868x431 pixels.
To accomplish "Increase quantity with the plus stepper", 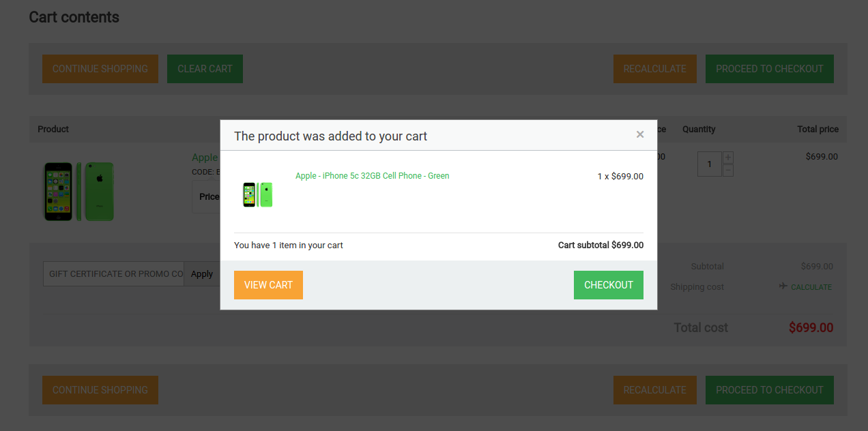I will 728,158.
